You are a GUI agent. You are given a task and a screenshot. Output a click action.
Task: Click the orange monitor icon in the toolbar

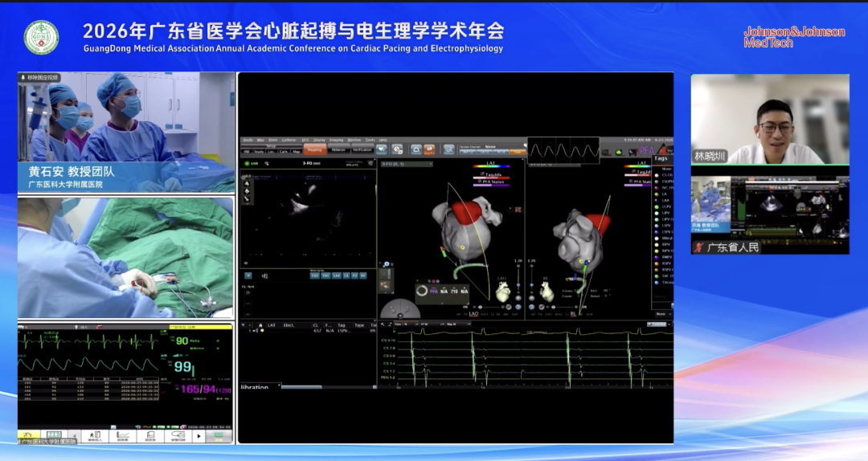point(429,149)
